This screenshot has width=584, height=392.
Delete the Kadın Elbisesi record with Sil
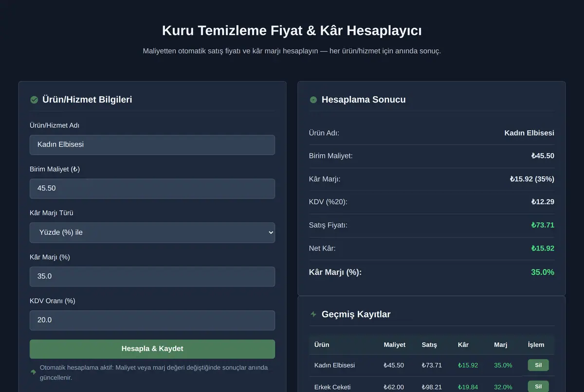tap(538, 365)
